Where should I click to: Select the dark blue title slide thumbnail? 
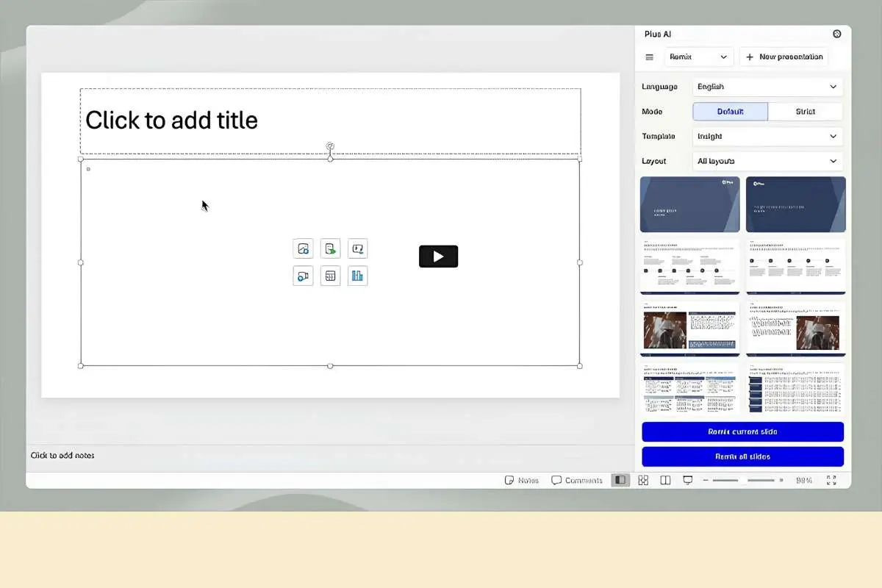795,204
